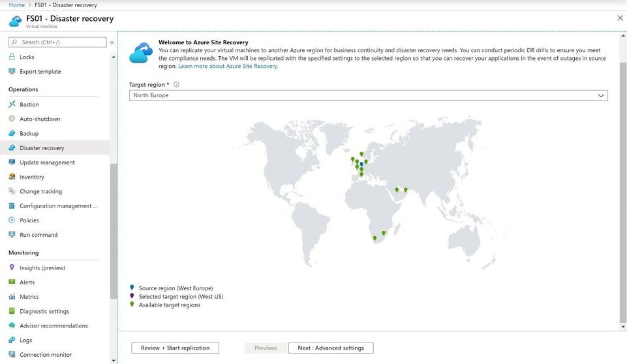
Task: Click the Auto-shutdown clock icon
Action: [x=12, y=119]
